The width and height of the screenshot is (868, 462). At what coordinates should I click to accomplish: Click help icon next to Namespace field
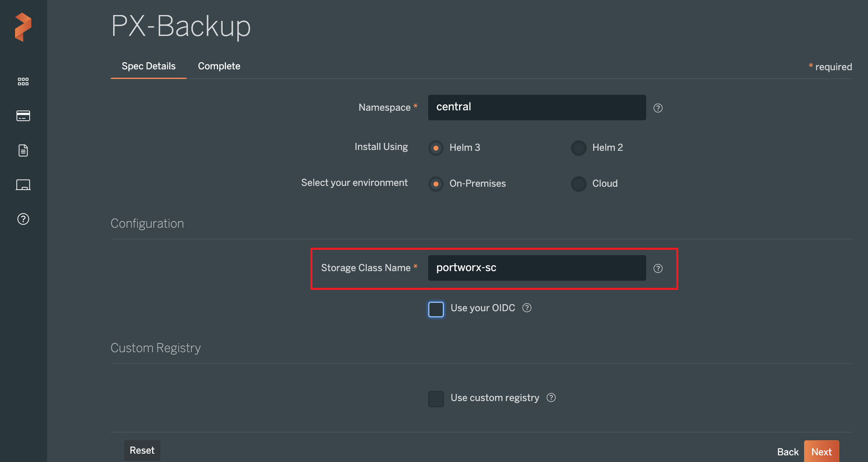click(658, 108)
